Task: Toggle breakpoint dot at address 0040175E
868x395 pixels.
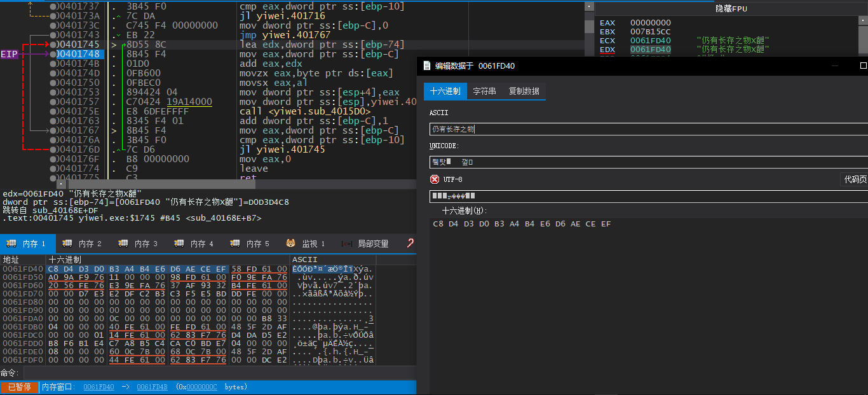Action: coord(52,111)
